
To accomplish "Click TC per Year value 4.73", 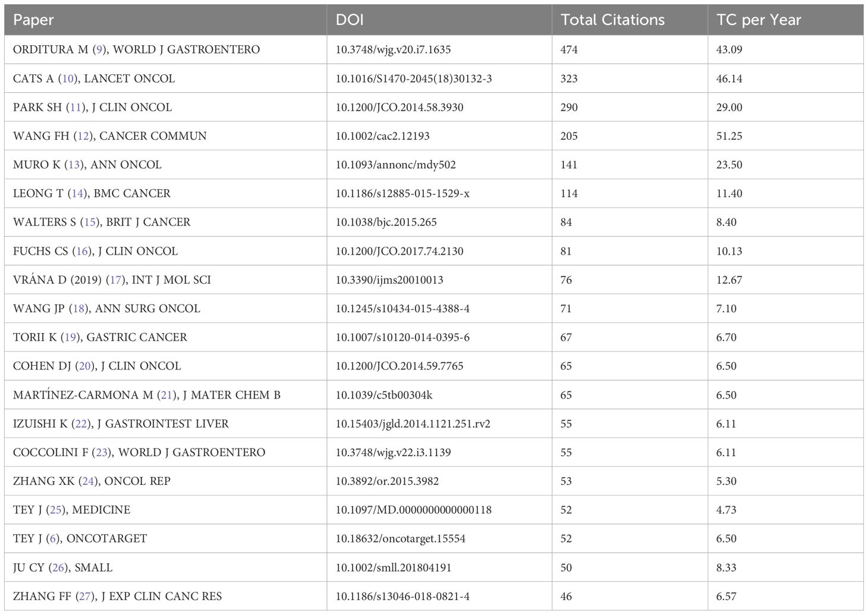I will tap(727, 510).
